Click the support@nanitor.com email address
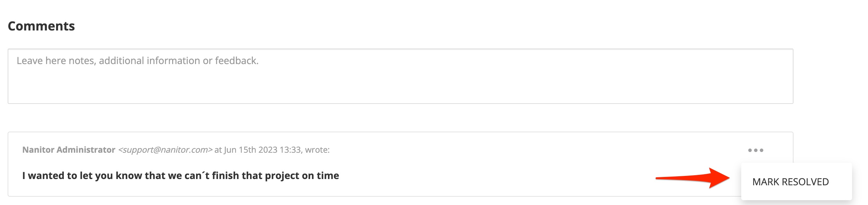The height and width of the screenshot is (205, 868). click(x=165, y=150)
